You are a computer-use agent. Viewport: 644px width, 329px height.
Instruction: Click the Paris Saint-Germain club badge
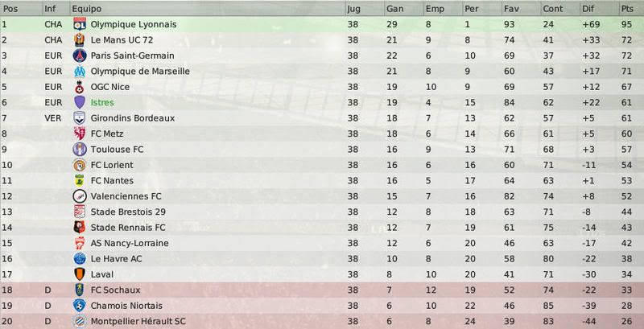(x=79, y=56)
